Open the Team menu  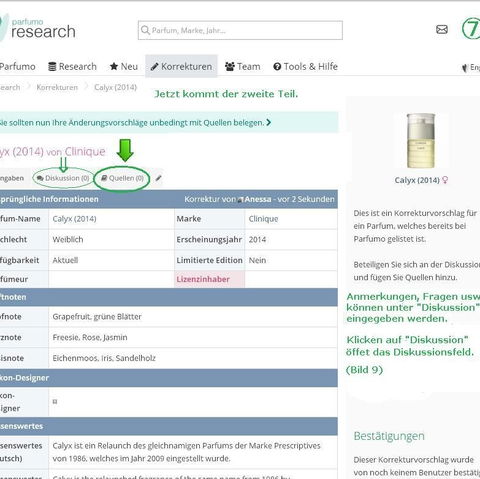click(x=242, y=67)
